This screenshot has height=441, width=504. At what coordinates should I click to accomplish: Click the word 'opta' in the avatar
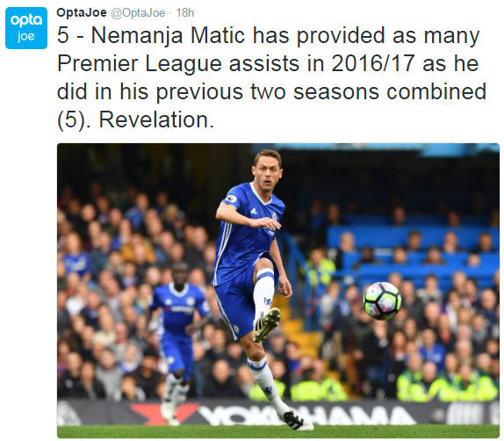[26, 20]
